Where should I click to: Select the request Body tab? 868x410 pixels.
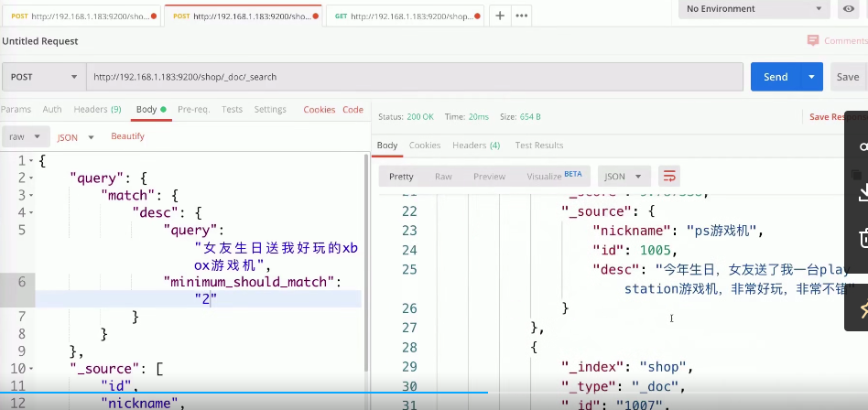point(151,110)
